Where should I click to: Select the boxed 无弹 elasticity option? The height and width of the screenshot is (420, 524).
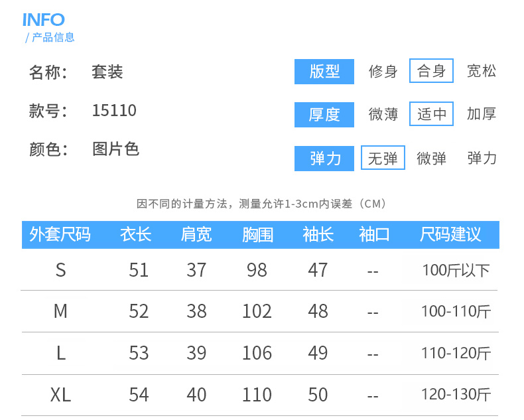click(383, 158)
